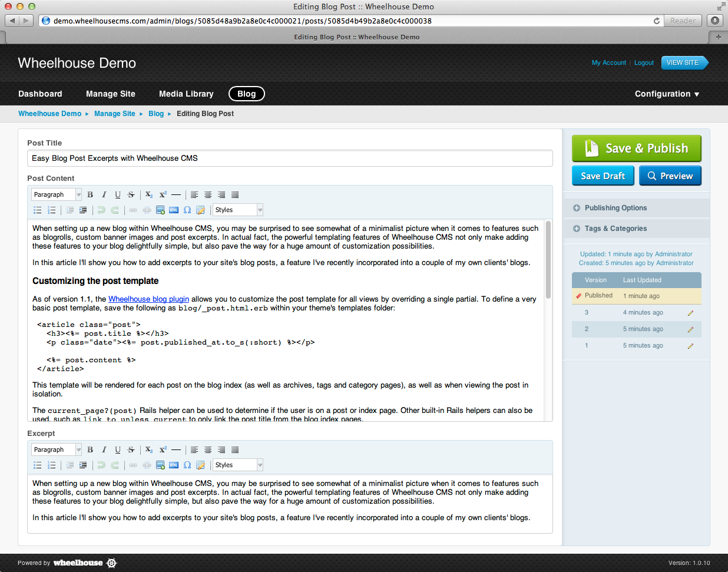Open Styles dropdown in Post Content editor

[238, 210]
